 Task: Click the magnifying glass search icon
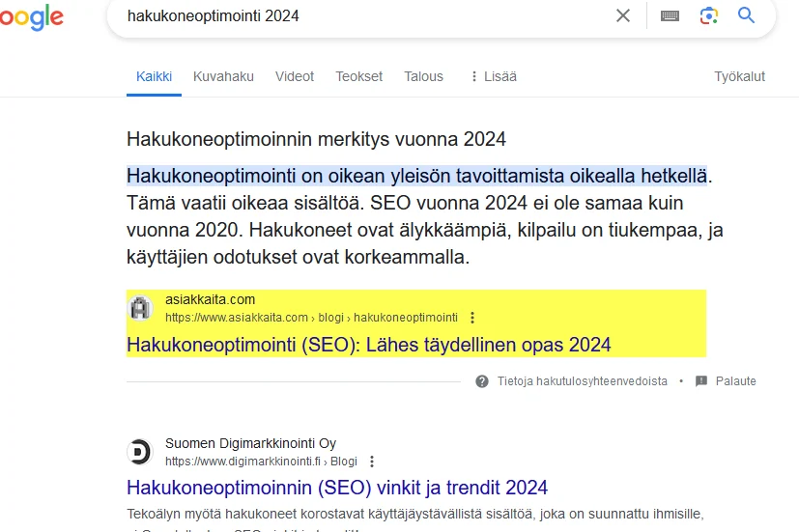click(746, 15)
